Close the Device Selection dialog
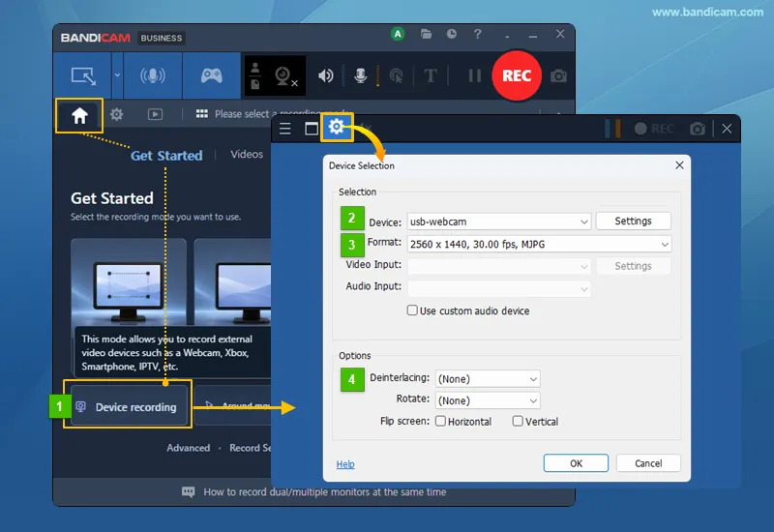 [679, 165]
